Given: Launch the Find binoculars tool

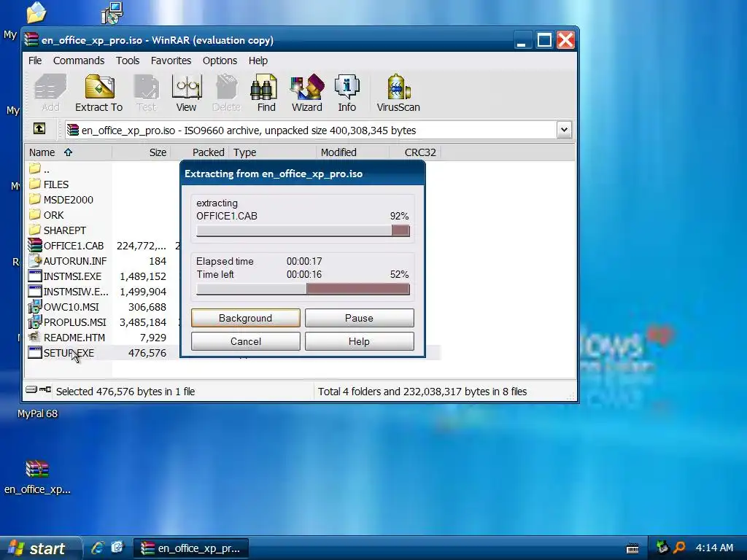Looking at the screenshot, I should point(266,93).
